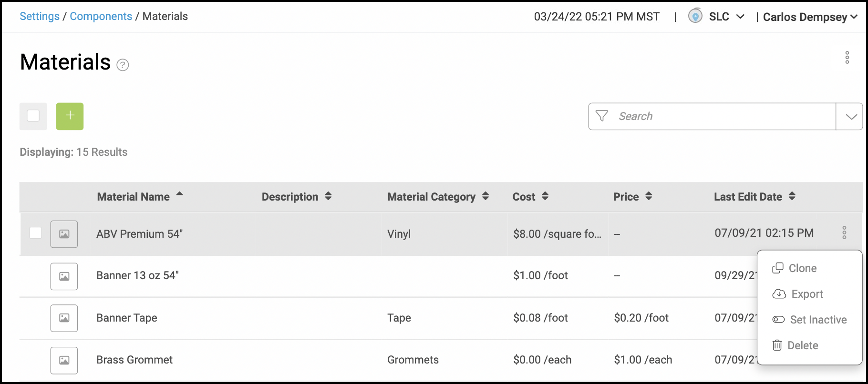The image size is (868, 384).
Task: Go to the Settings breadcrumb link
Action: 40,16
